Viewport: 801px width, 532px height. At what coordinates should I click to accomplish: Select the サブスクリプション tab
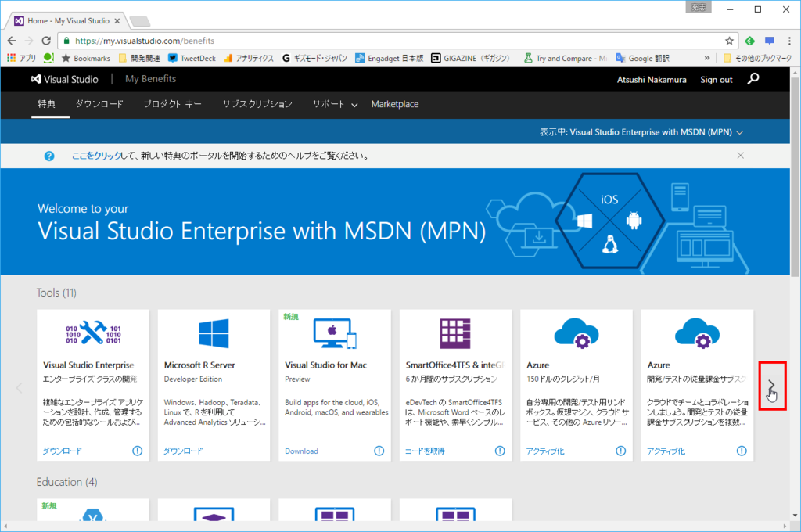click(x=257, y=104)
